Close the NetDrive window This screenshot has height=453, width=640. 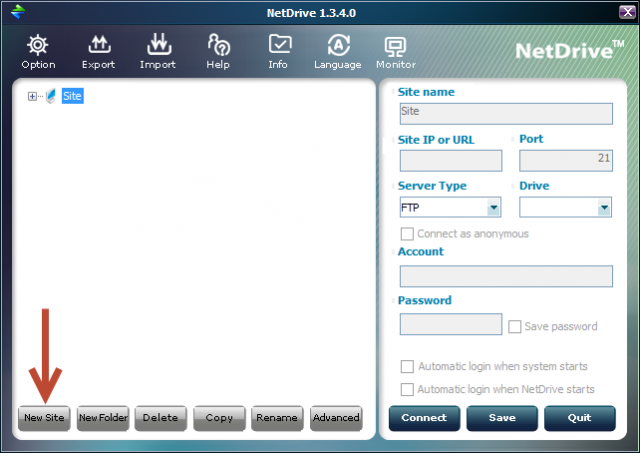coord(627,12)
